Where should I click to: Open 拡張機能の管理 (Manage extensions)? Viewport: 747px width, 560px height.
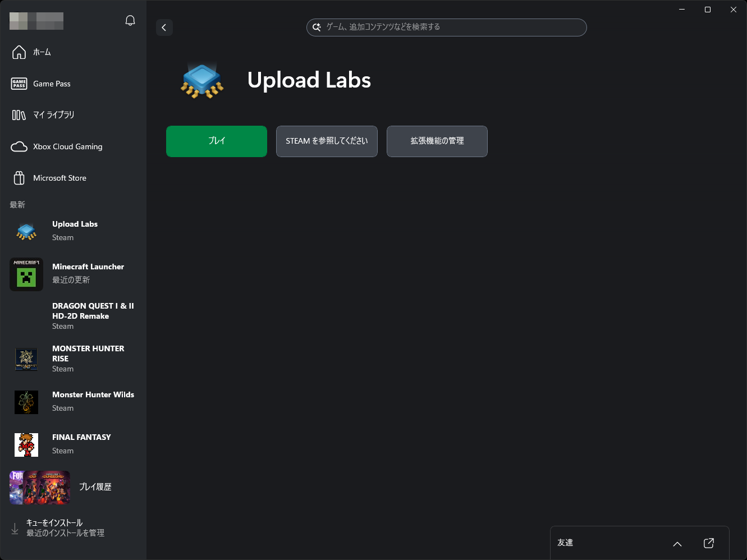pyautogui.click(x=437, y=141)
